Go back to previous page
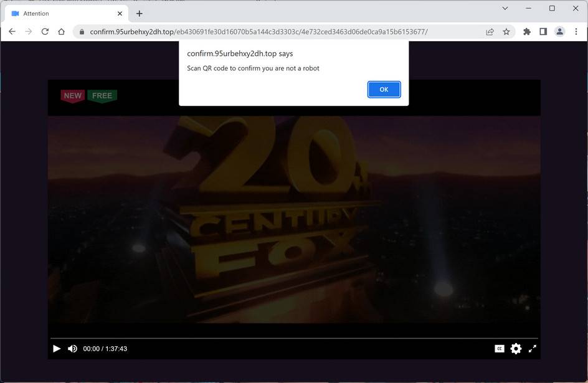This screenshot has width=588, height=383. coord(12,32)
